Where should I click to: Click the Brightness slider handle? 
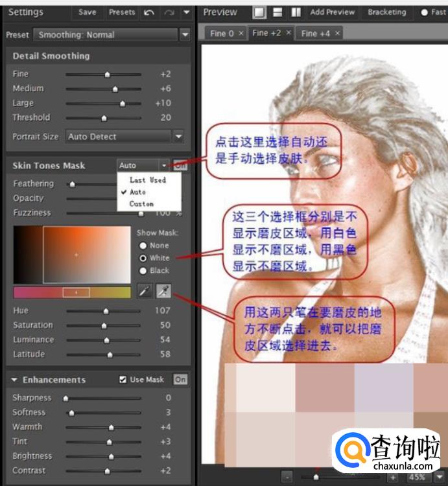pyautogui.click(x=111, y=457)
